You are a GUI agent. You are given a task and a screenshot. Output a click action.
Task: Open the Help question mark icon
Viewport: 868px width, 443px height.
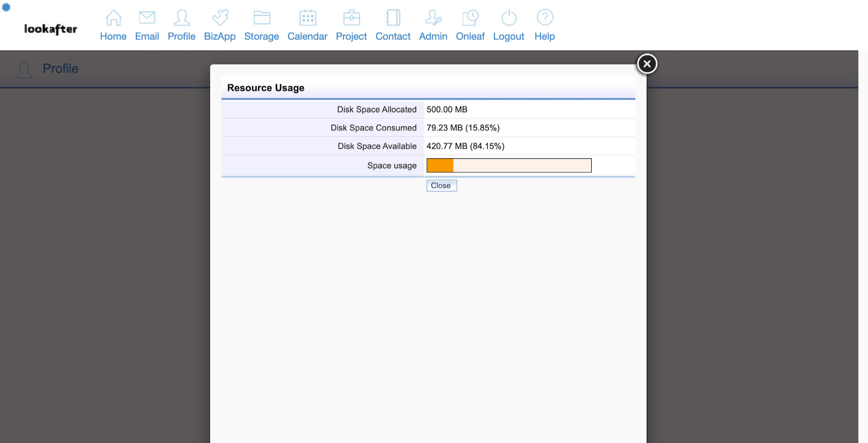pos(545,18)
